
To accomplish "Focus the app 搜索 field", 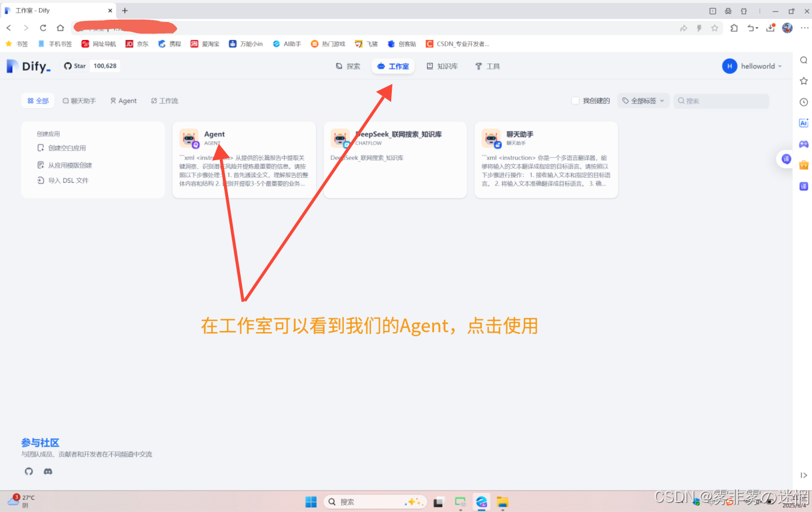I will pyautogui.click(x=721, y=101).
